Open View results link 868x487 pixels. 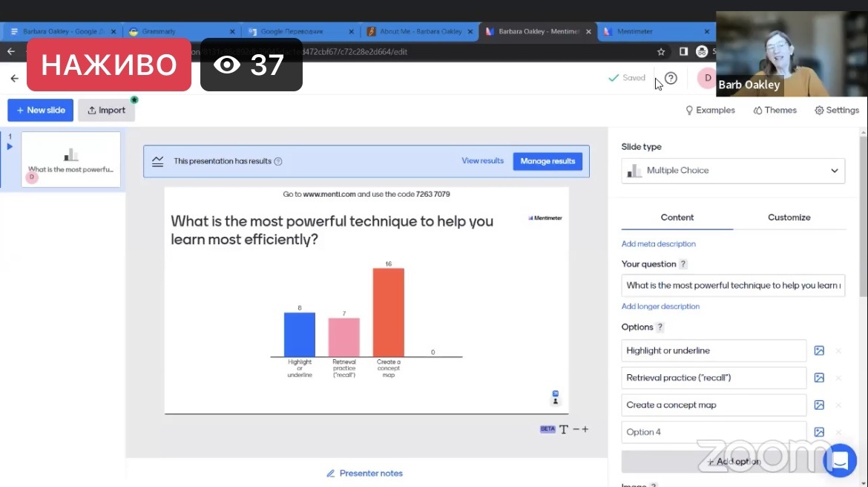coord(483,160)
